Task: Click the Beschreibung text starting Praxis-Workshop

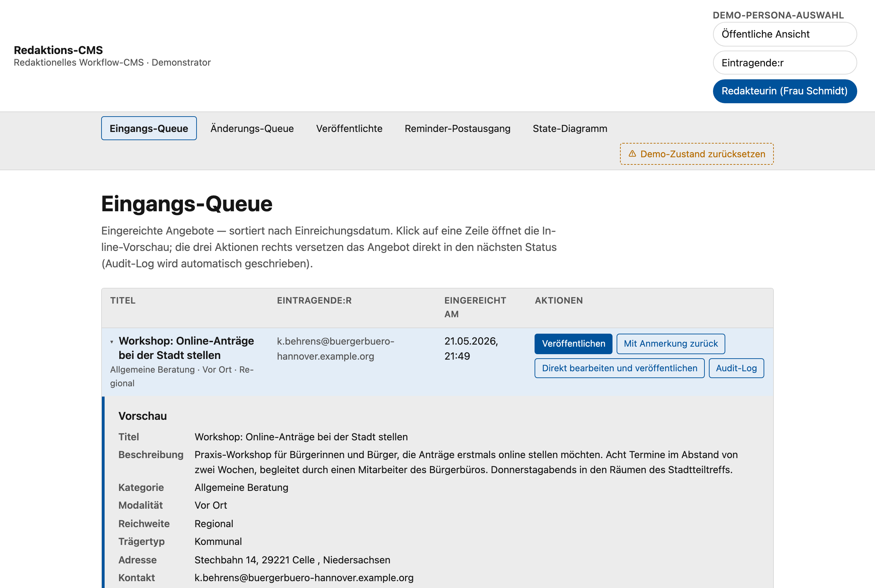Action: pyautogui.click(x=466, y=462)
